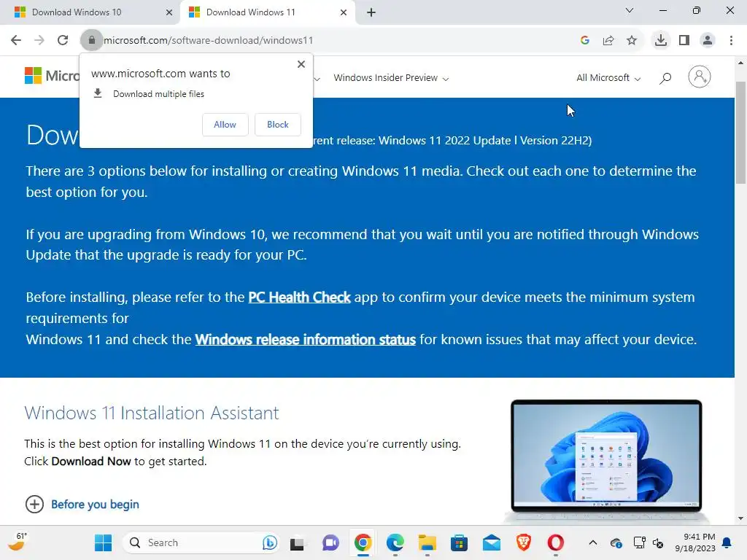The height and width of the screenshot is (560, 747).
Task: Click Windows 11 Installation Assistant heading
Action: (152, 413)
